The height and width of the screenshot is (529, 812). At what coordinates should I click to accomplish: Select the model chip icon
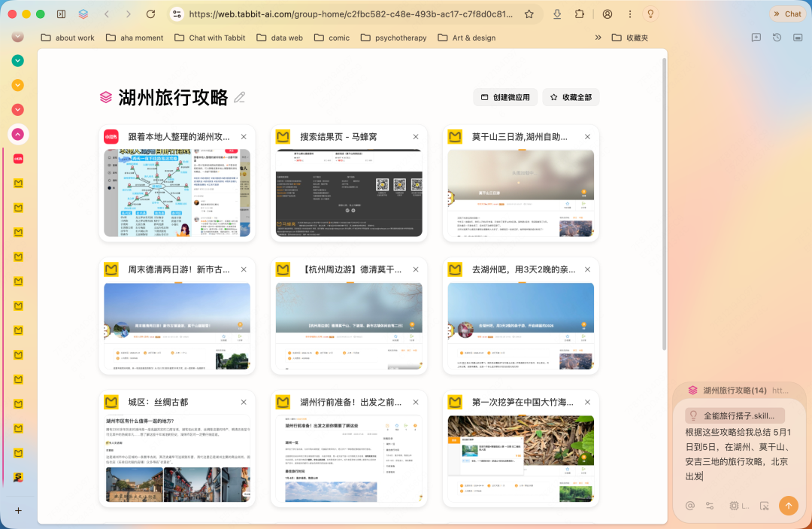tap(738, 506)
